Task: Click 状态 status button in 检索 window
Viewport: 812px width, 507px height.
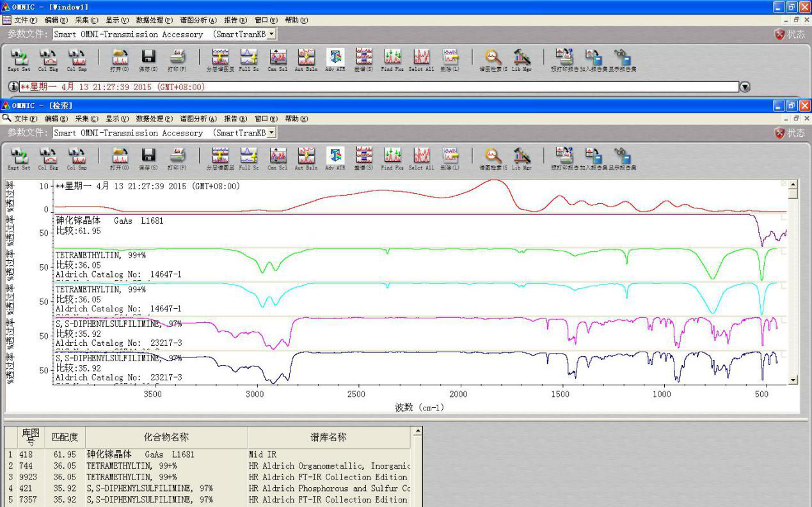Action: tap(790, 133)
